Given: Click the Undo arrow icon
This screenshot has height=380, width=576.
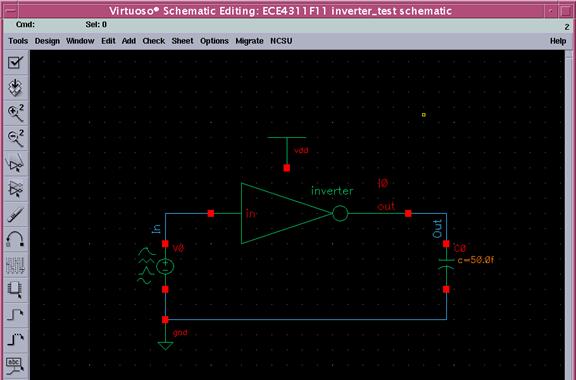Looking at the screenshot, I should coord(15,240).
